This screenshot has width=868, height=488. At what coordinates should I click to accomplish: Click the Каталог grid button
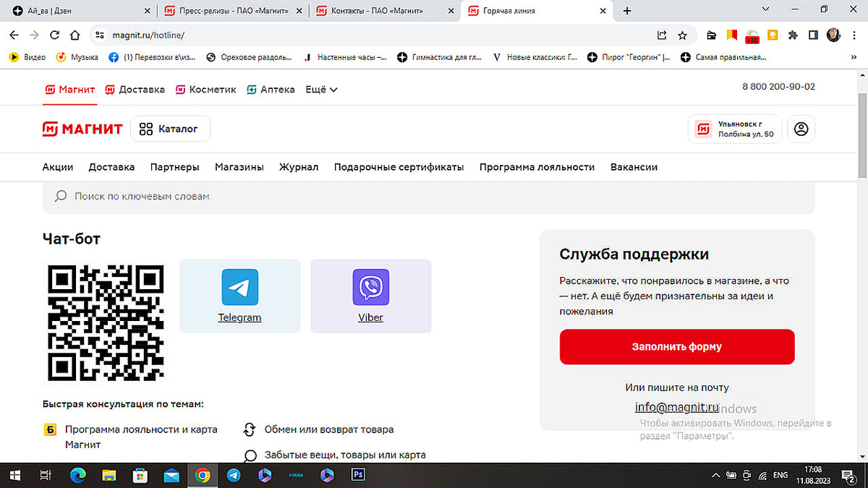170,129
